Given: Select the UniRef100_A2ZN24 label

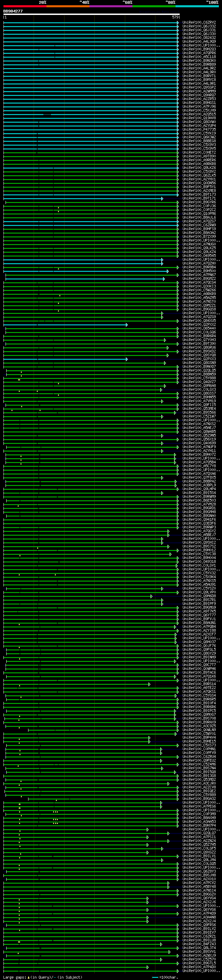Looking at the screenshot, I should click(199, 841).
